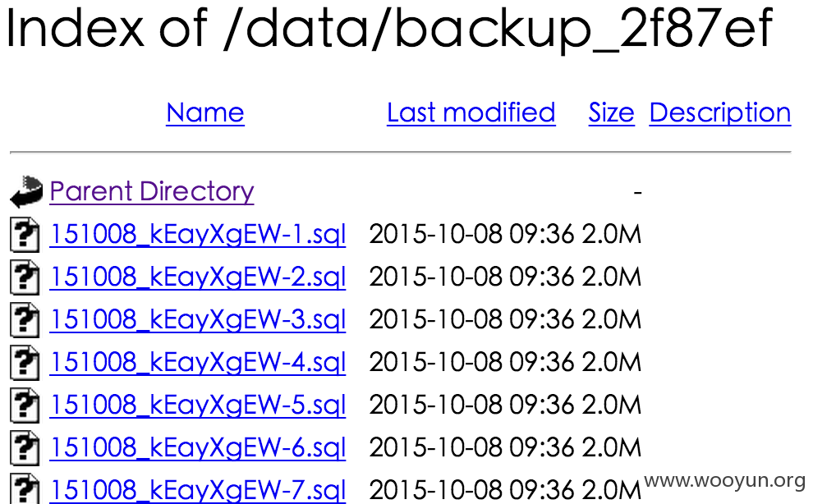Viewport: 813px width, 504px height.
Task: Download 151008_kEayXgEW-1.sql
Action: 198,235
